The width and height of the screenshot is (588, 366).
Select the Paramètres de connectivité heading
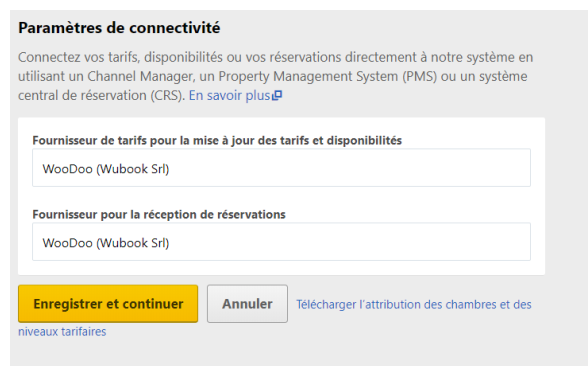pyautogui.click(x=119, y=28)
